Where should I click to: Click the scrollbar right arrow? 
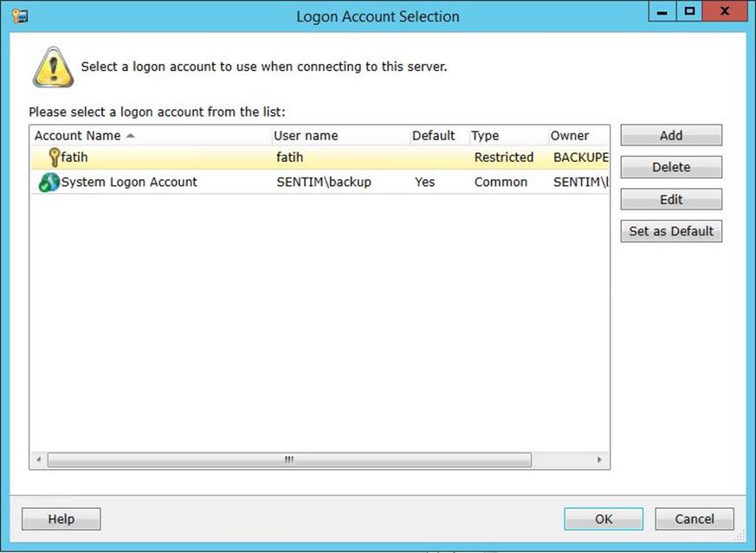click(599, 460)
